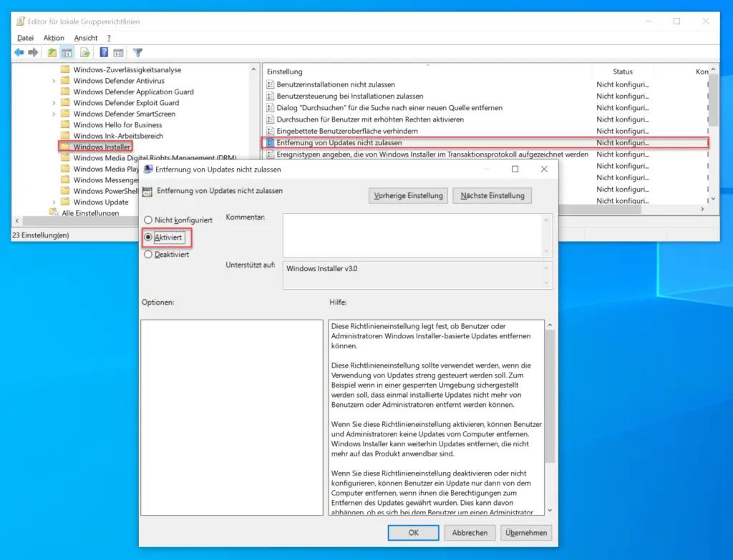Select the Windows-Zuverlässigkeitsanalyse folder icon
This screenshot has height=560, width=733.
click(x=65, y=69)
